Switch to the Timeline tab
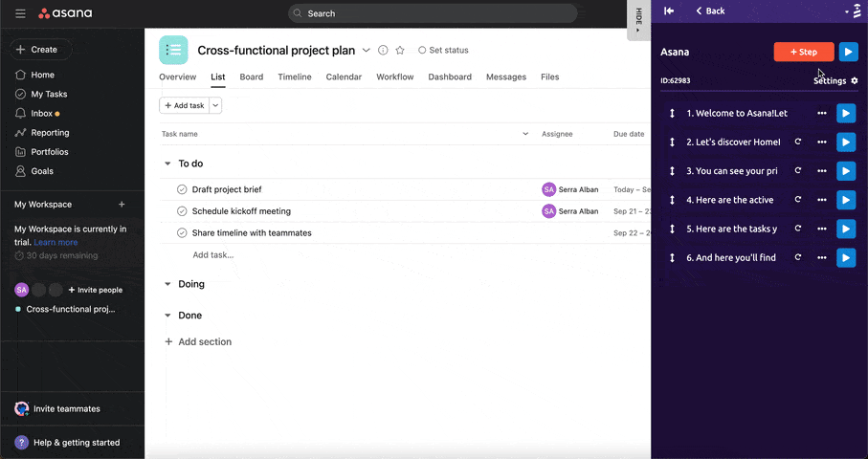 click(295, 76)
